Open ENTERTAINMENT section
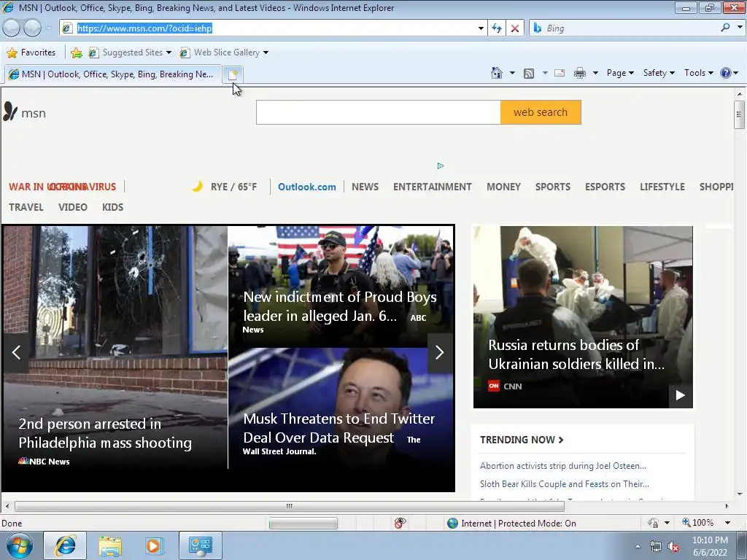Viewport: 747px width, 560px height. point(432,187)
